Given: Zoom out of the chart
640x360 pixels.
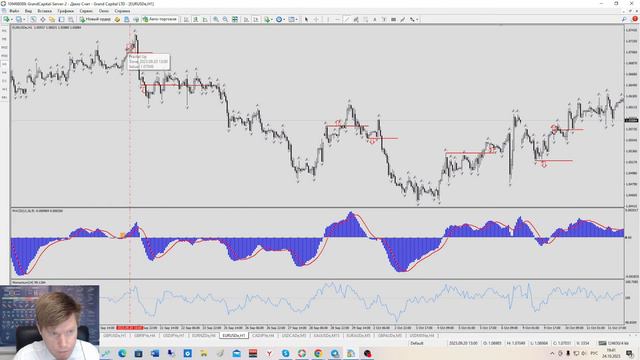Looking at the screenshot, I should pyautogui.click(x=225, y=19).
